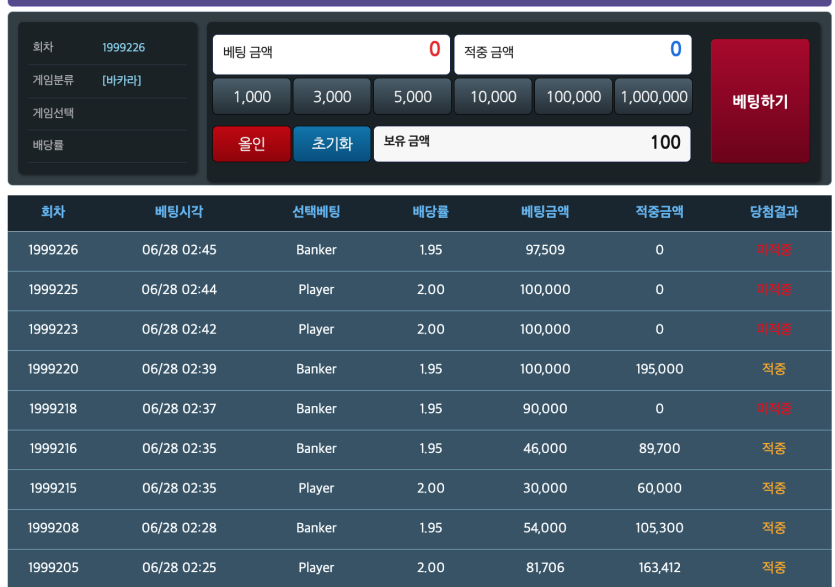The image size is (835, 587).
Task: Click the 46,000 bet amount
Action: point(545,449)
